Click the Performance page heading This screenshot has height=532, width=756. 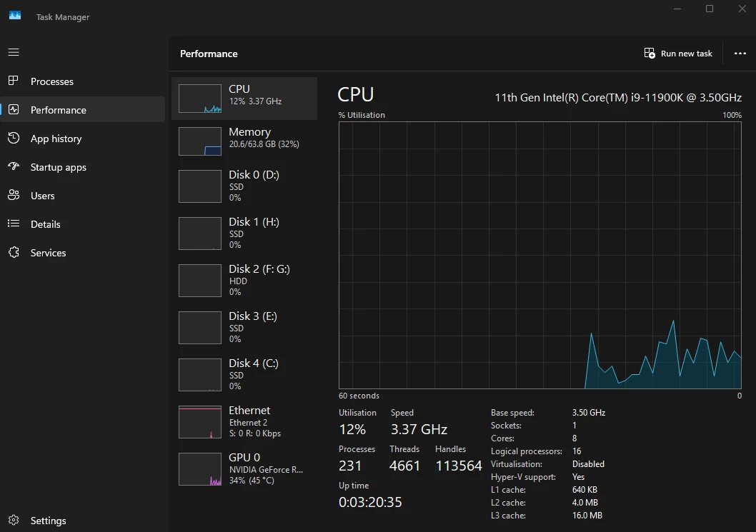coord(209,54)
